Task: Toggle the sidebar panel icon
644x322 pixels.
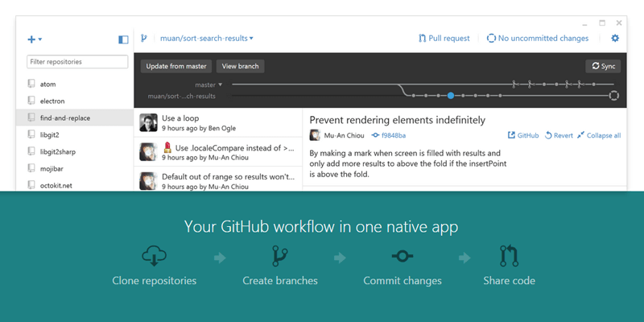Action: pyautogui.click(x=123, y=39)
